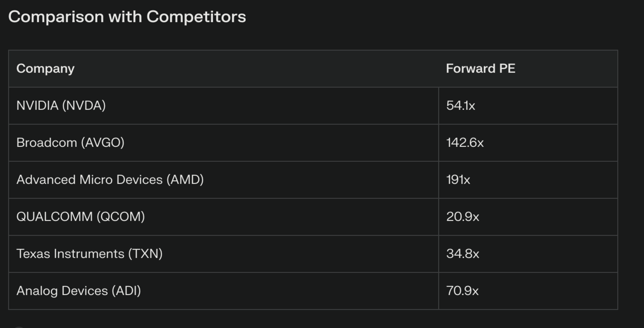
Task: Click QUALCOMM's 20.9x value
Action: 463,217
